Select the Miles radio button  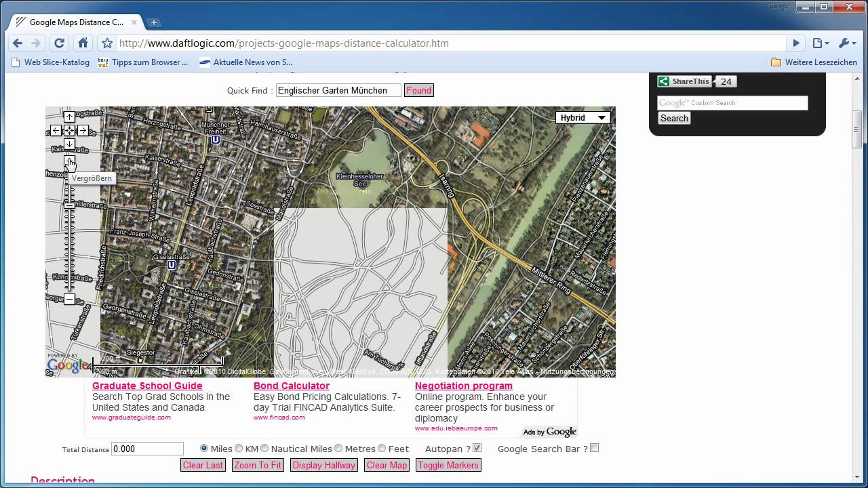click(204, 448)
